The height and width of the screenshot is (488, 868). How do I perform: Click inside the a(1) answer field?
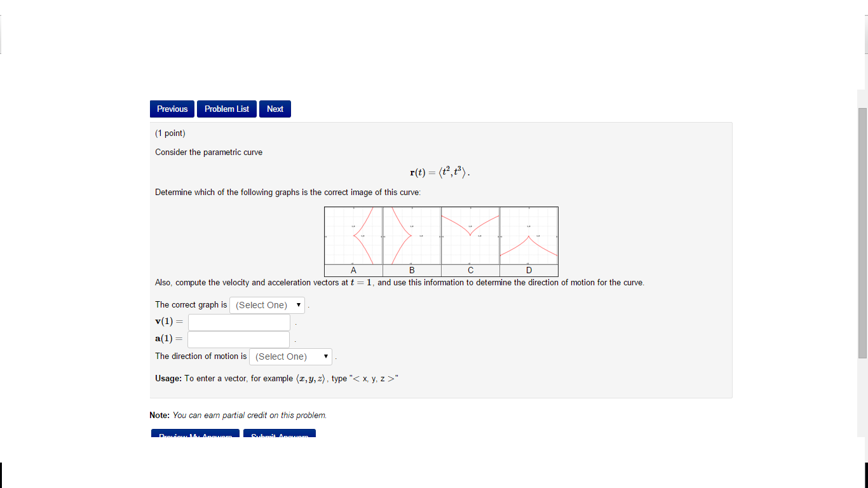238,339
